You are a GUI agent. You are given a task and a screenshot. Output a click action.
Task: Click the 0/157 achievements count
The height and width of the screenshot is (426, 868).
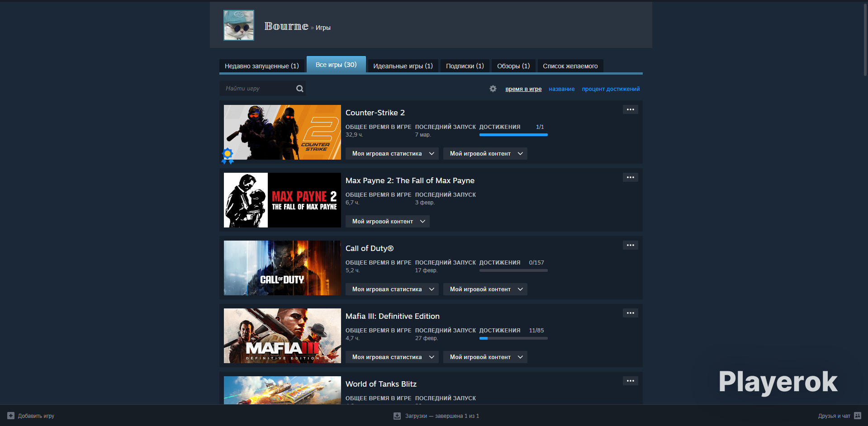tap(536, 263)
